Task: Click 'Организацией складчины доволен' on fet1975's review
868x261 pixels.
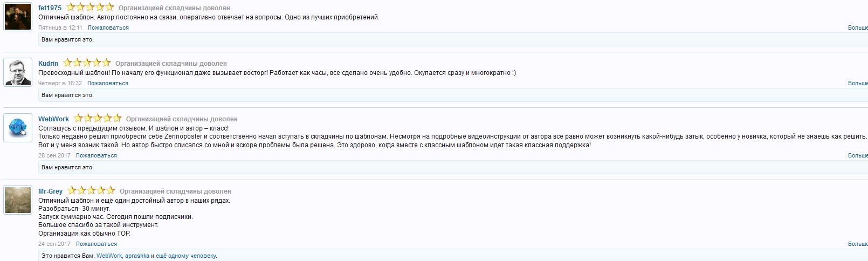Action: pyautogui.click(x=174, y=8)
